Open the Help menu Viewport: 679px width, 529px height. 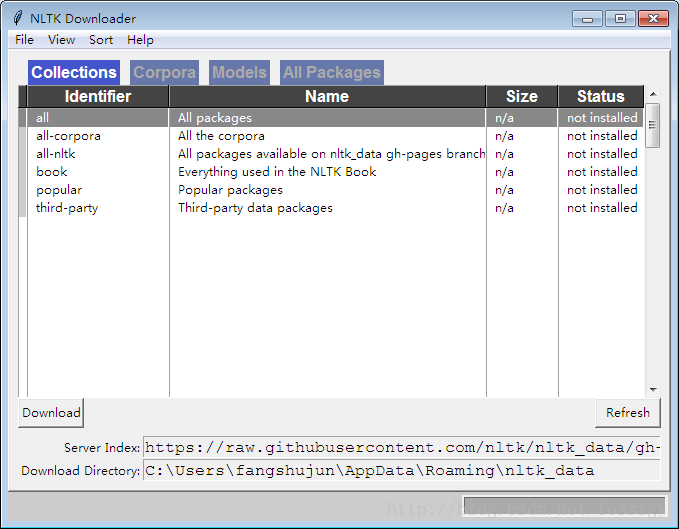[x=140, y=40]
